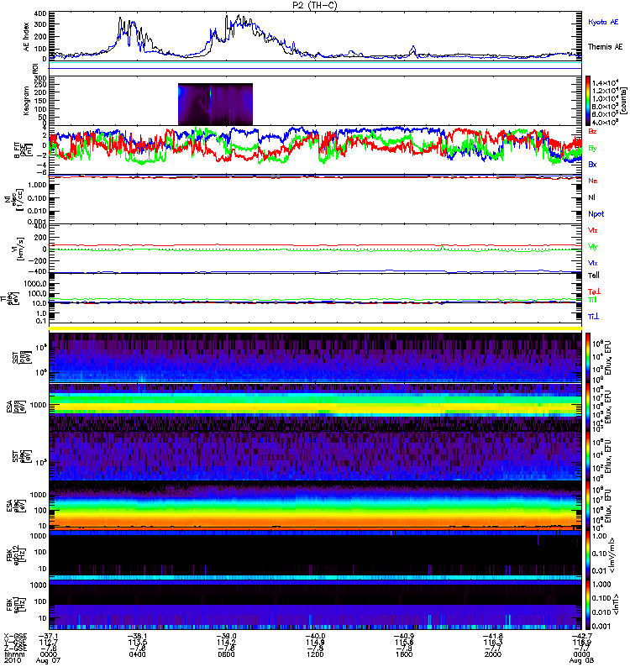The image size is (630, 672).
Task: Click the 1600 time tick label
Action: pos(404,654)
